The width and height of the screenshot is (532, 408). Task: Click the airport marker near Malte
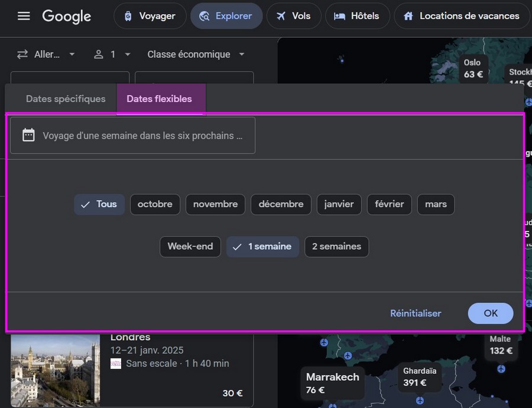tap(501, 369)
